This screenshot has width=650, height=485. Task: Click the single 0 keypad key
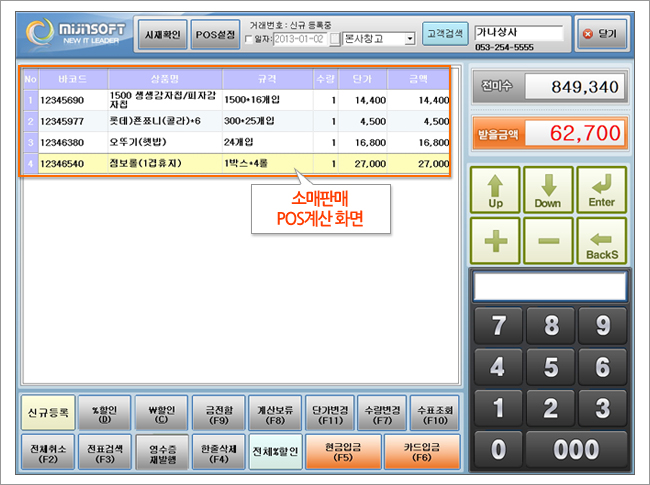498,450
